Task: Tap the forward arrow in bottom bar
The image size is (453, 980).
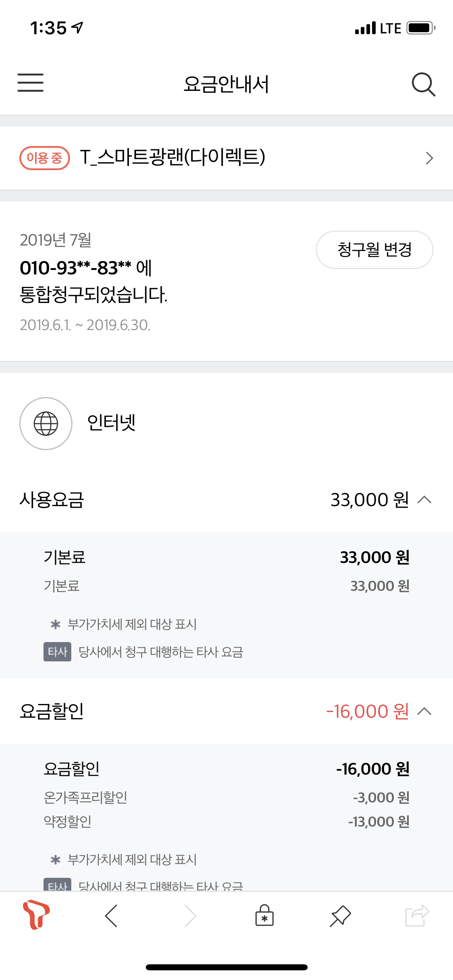Action: pos(190,916)
